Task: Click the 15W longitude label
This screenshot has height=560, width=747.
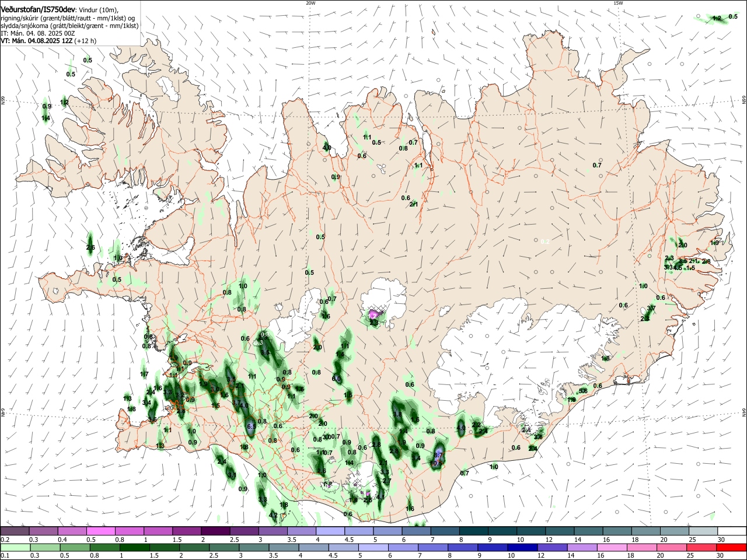Action: pos(618,3)
